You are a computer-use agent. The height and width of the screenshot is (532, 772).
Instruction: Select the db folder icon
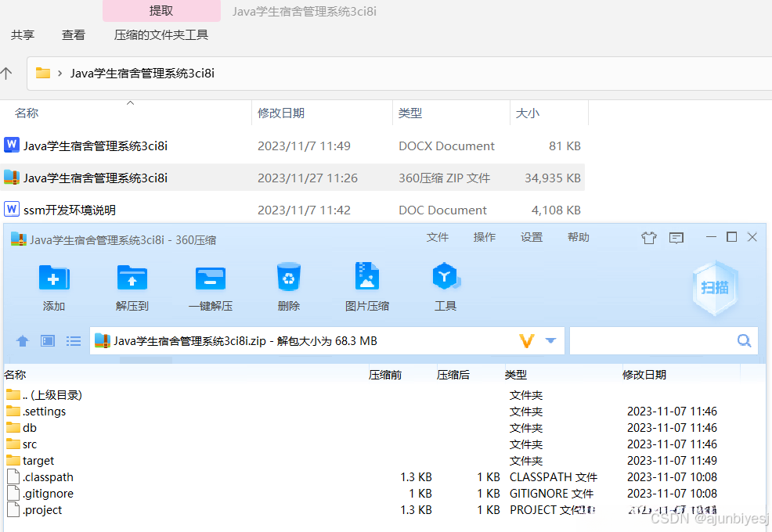click(x=13, y=427)
